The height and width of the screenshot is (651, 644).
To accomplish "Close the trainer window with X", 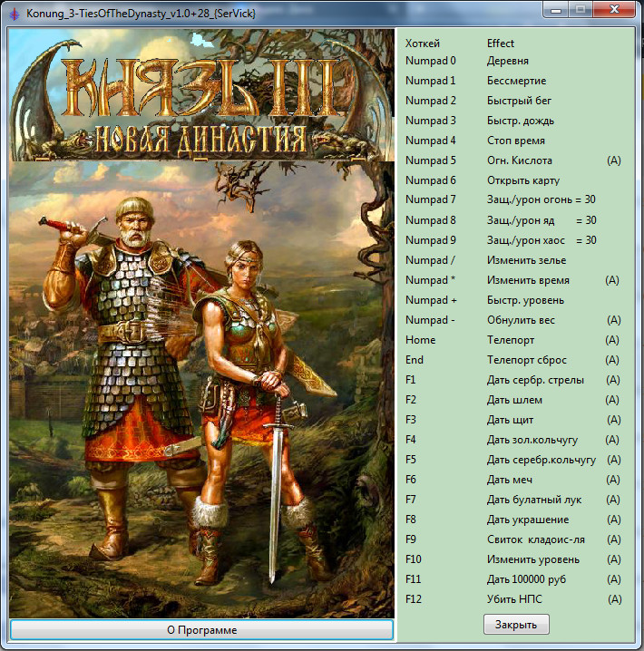I will coord(614,10).
